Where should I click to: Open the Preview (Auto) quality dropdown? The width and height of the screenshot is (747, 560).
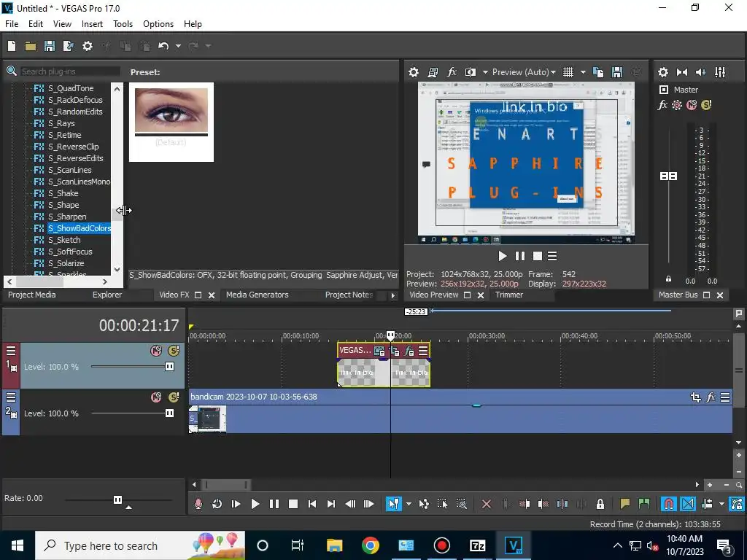pos(524,72)
